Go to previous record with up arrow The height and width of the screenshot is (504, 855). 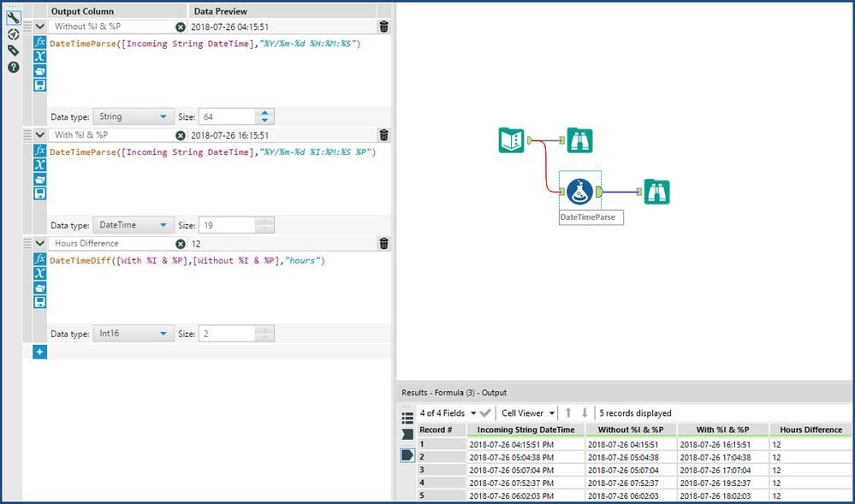coord(568,413)
